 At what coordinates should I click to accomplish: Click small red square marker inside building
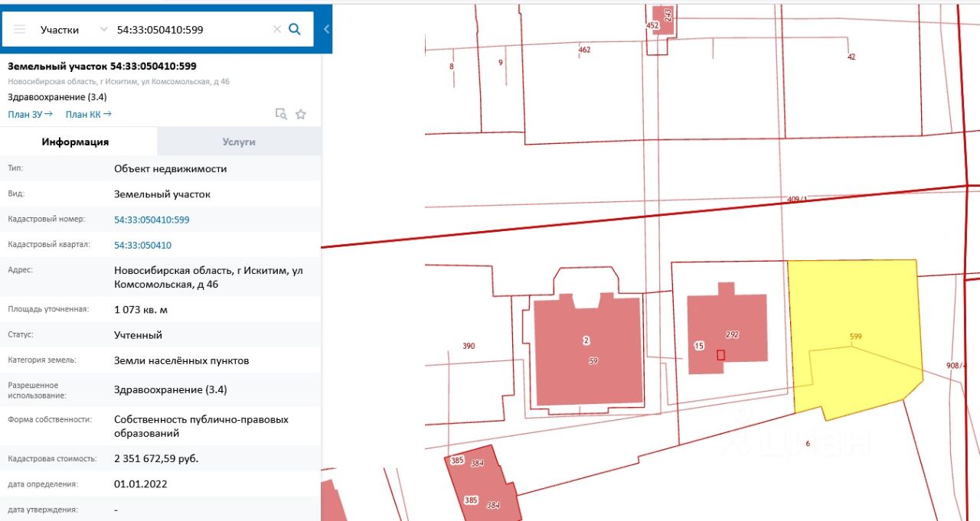[720, 354]
